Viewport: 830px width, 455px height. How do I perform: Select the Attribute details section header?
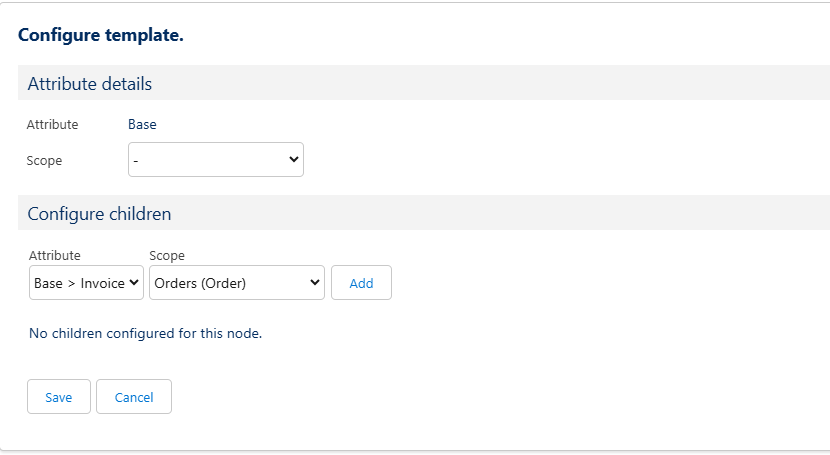point(90,84)
